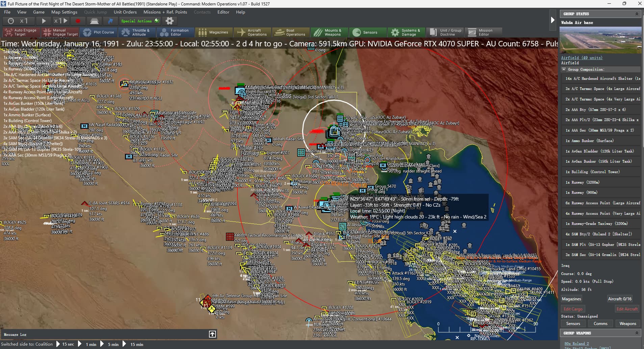Select the 1x Ammo Bunker (Surface) row
The image size is (644, 349).
(x=601, y=141)
